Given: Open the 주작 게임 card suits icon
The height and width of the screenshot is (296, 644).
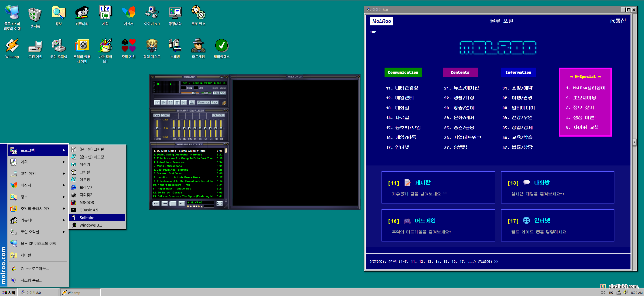Looking at the screenshot, I should [x=129, y=49].
